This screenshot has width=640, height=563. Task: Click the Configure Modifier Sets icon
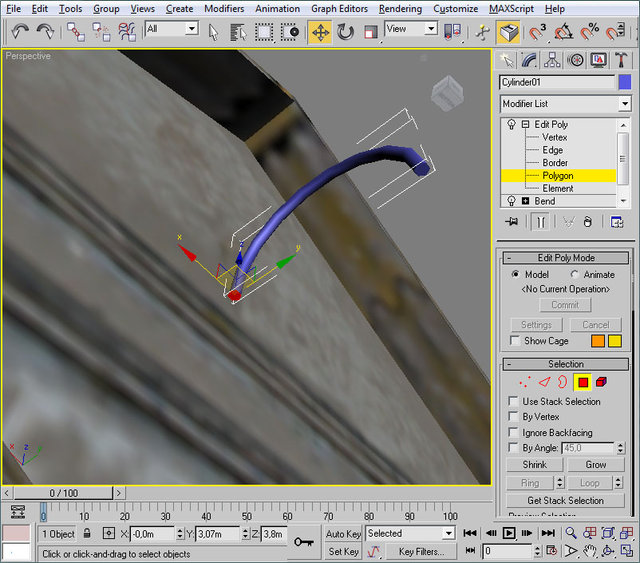click(x=618, y=222)
